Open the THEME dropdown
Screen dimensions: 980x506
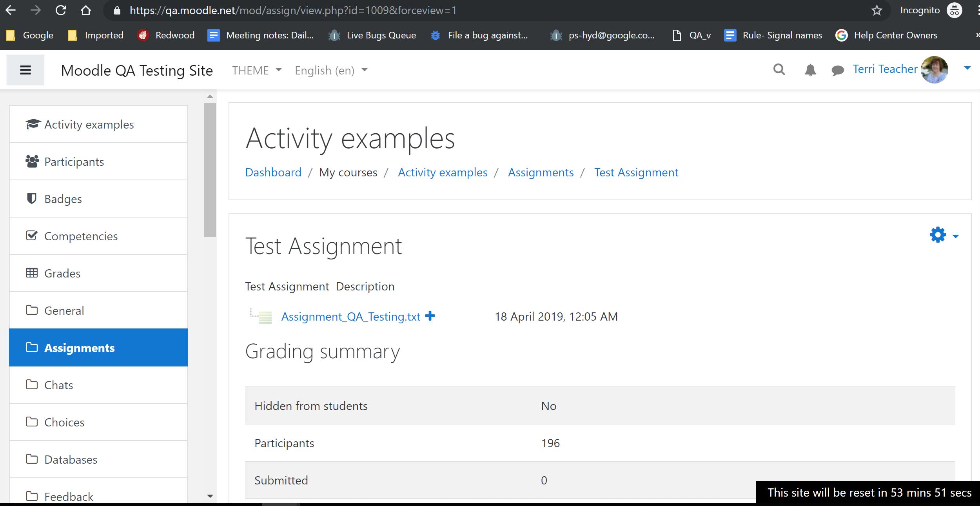(257, 70)
